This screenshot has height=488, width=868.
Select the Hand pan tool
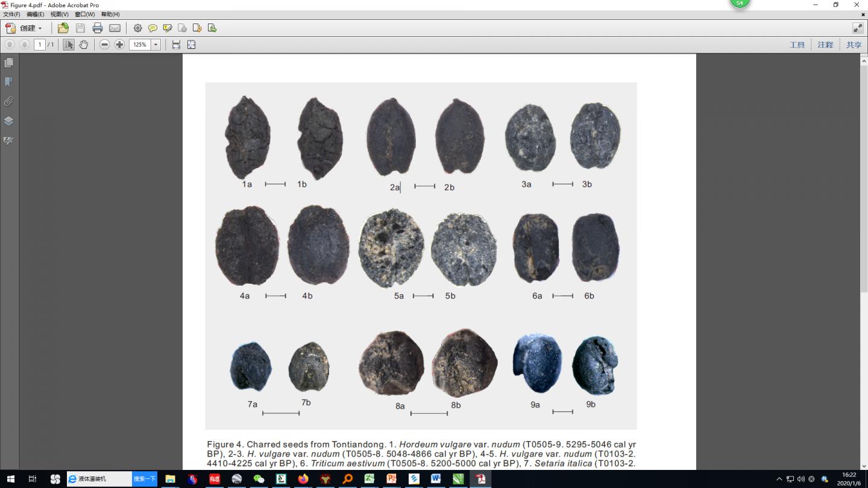pos(84,45)
